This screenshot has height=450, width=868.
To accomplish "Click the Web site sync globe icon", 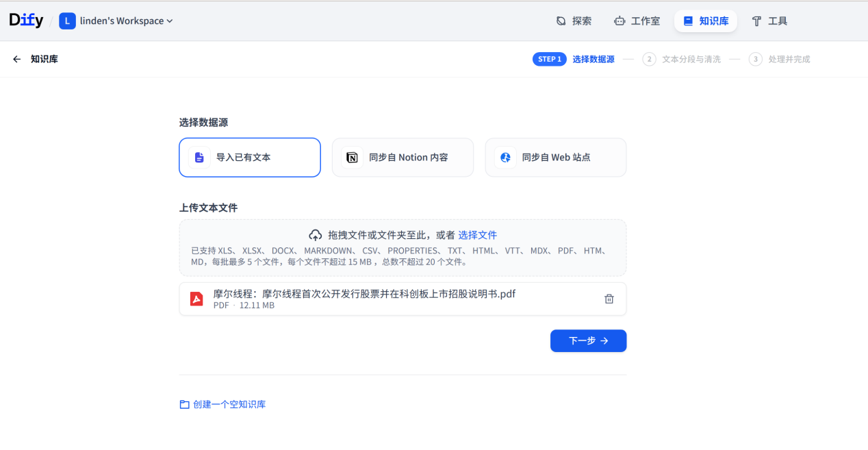I will point(505,158).
